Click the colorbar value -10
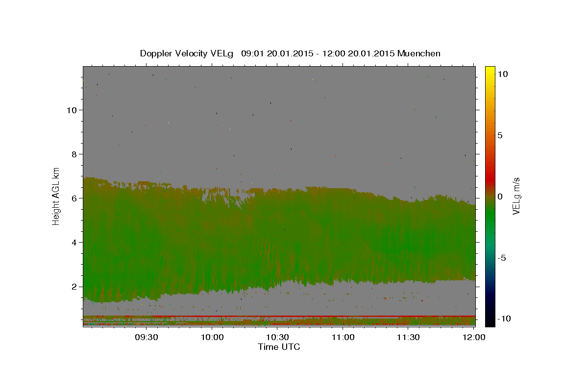This screenshot has width=588, height=392. coord(503,319)
